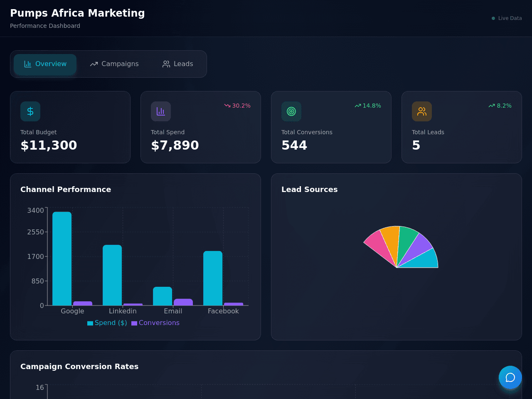Click the bar chart icon on Total Spend card
Image resolution: width=532 pixels, height=399 pixels.
click(161, 111)
